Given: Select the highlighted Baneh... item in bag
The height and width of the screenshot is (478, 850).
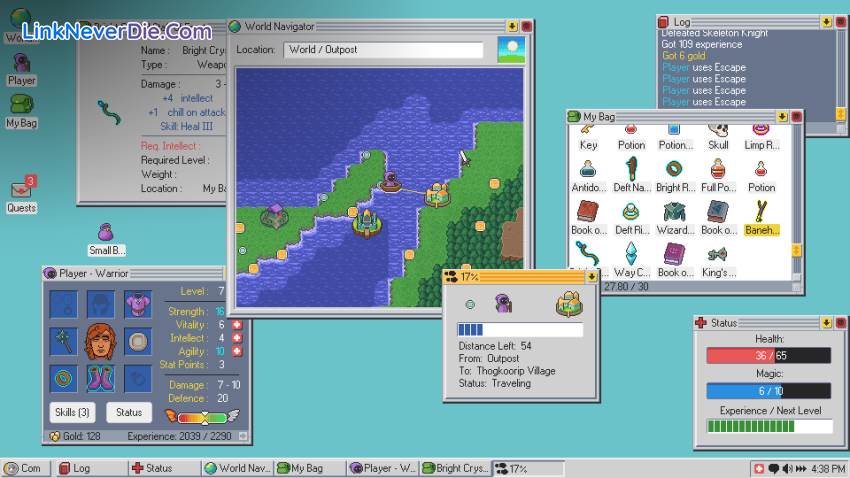Looking at the screenshot, I should (762, 219).
